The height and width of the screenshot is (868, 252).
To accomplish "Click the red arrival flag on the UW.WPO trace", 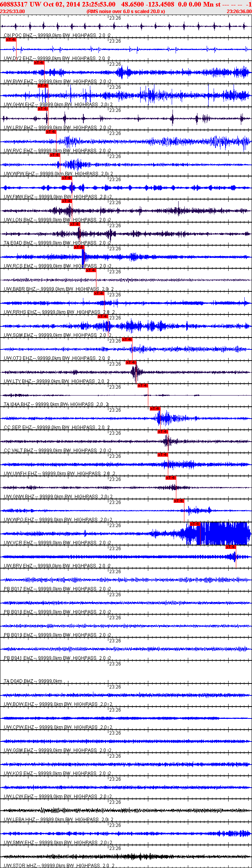I will click(x=179, y=501).
